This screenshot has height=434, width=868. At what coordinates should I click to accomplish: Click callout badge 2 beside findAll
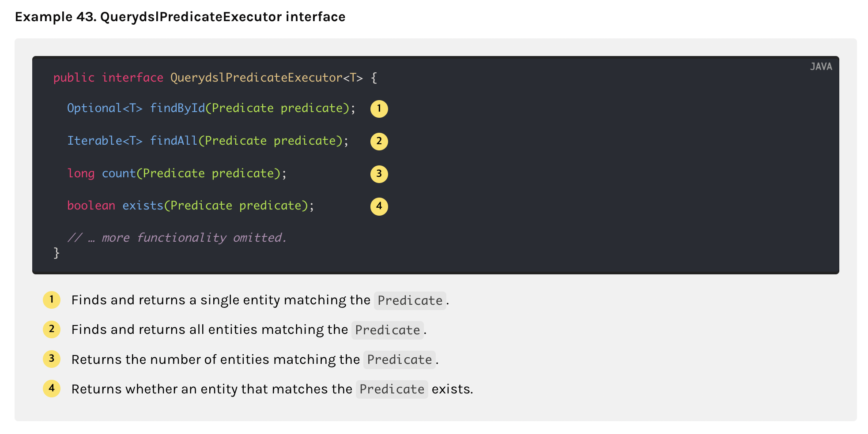pos(379,142)
